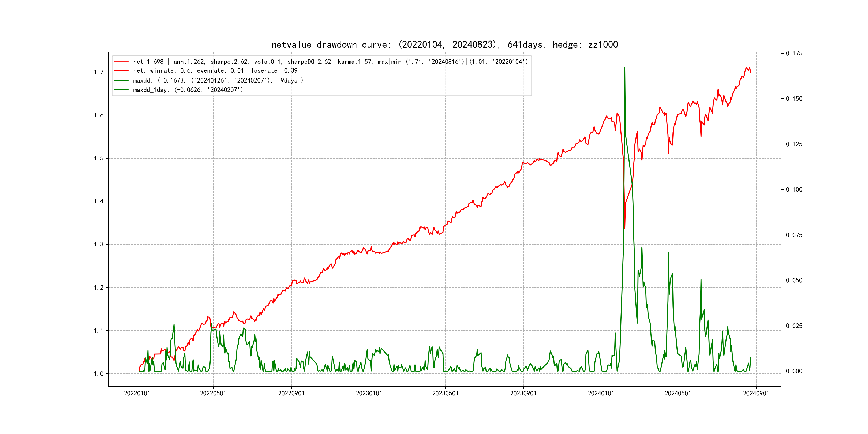The height and width of the screenshot is (434, 868).
Task: Click x-axis label 20230101
Action: (369, 393)
